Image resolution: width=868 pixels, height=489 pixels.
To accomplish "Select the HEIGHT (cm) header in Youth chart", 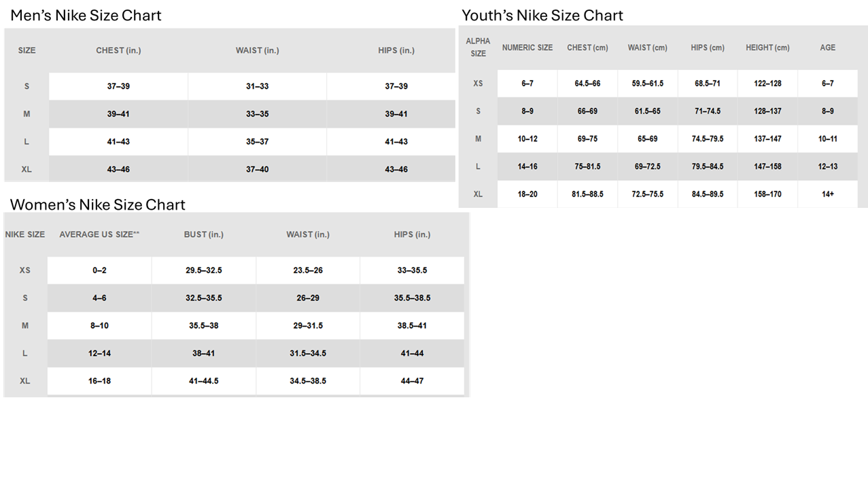I will [767, 48].
